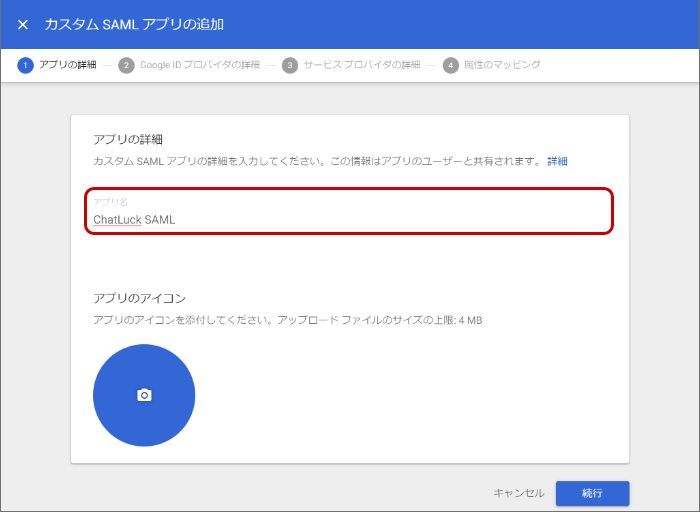The image size is (700, 512).
Task: Close the custom SAML app dialog
Action: coord(23,24)
